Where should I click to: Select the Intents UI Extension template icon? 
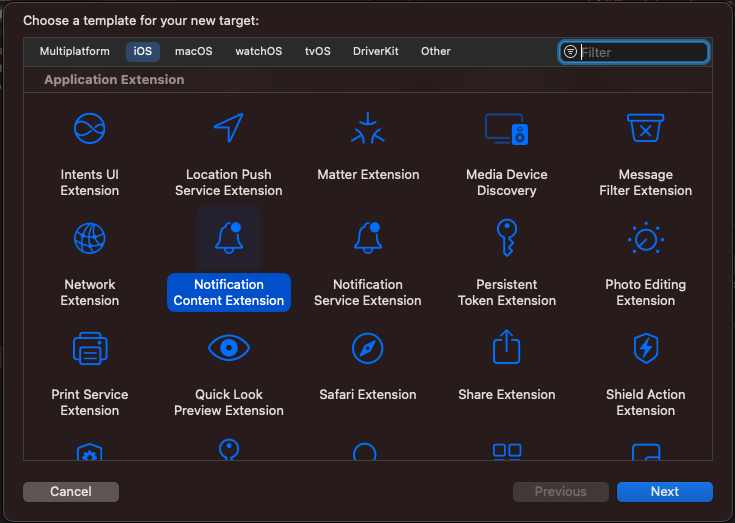90,128
